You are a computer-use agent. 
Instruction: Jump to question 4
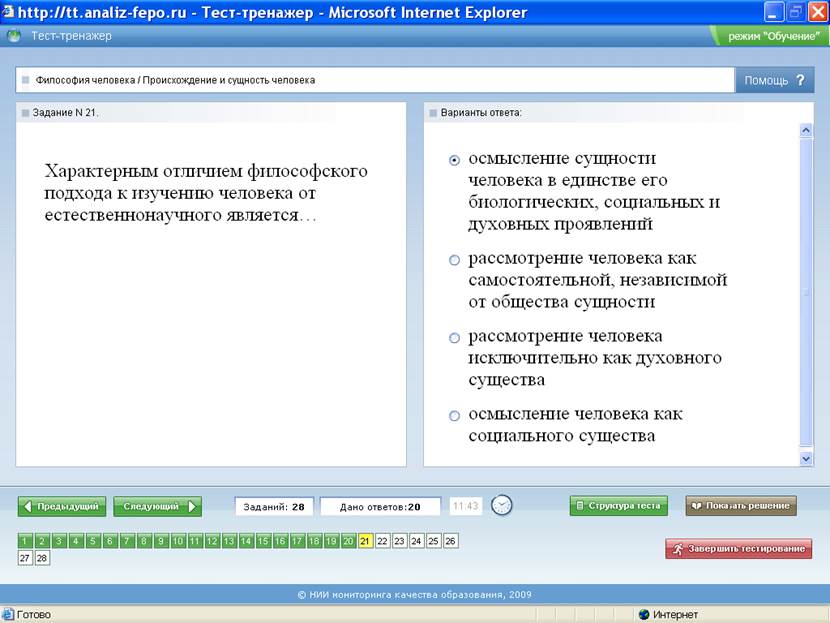[x=76, y=541]
